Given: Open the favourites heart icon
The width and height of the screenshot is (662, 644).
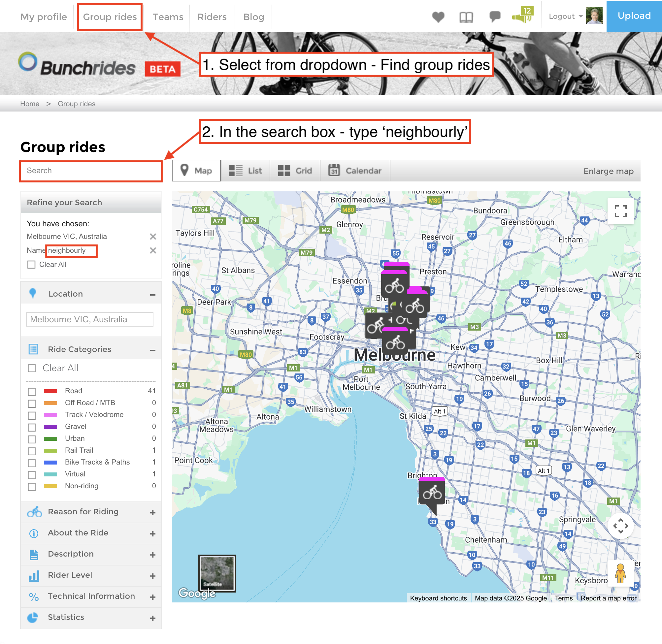Looking at the screenshot, I should pyautogui.click(x=438, y=16).
